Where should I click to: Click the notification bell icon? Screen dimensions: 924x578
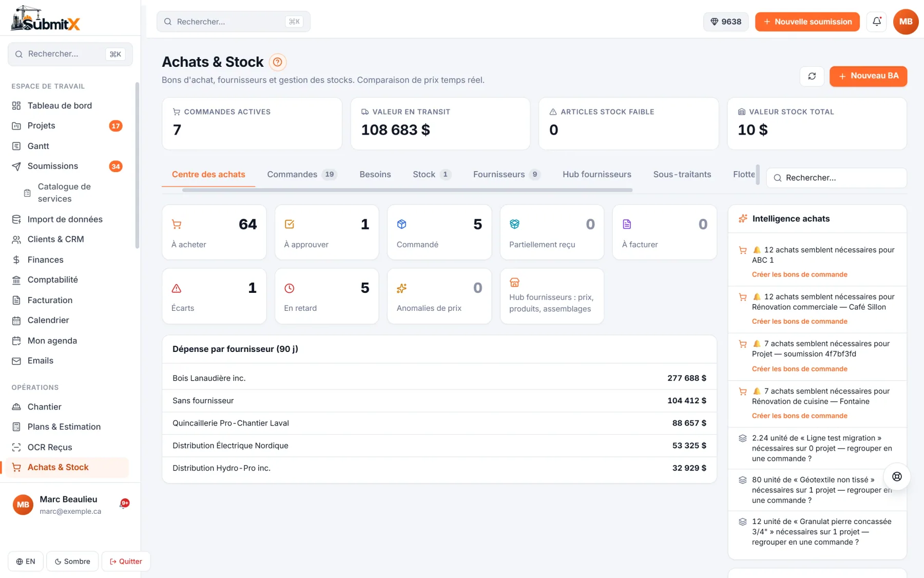coord(876,22)
